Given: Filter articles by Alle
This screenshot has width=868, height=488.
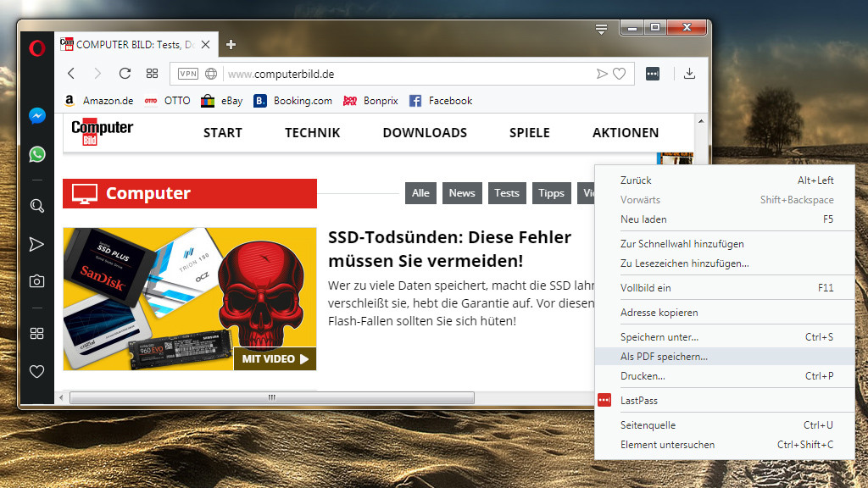Looking at the screenshot, I should point(420,193).
